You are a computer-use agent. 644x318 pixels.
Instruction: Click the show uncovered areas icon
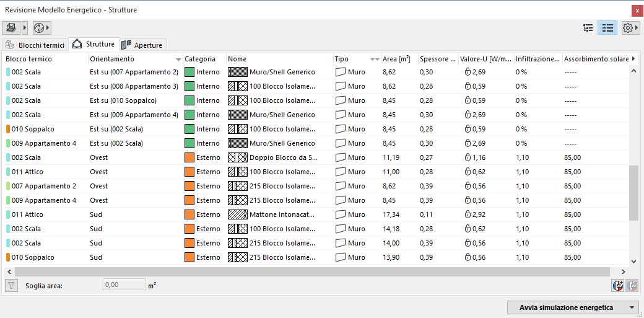[x=617, y=285]
